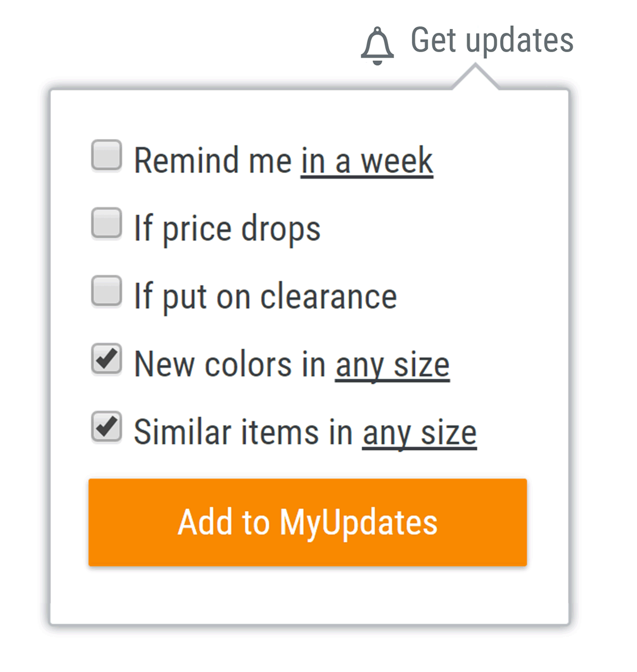The width and height of the screenshot is (637, 672).
Task: Disable the Similar items checkbox
Action: click(106, 427)
